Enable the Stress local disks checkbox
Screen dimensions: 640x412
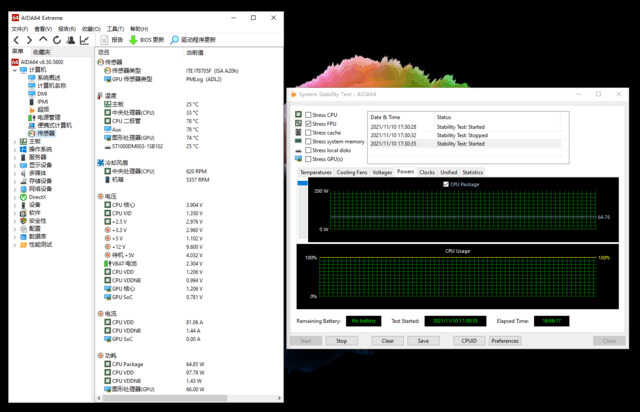click(x=308, y=150)
